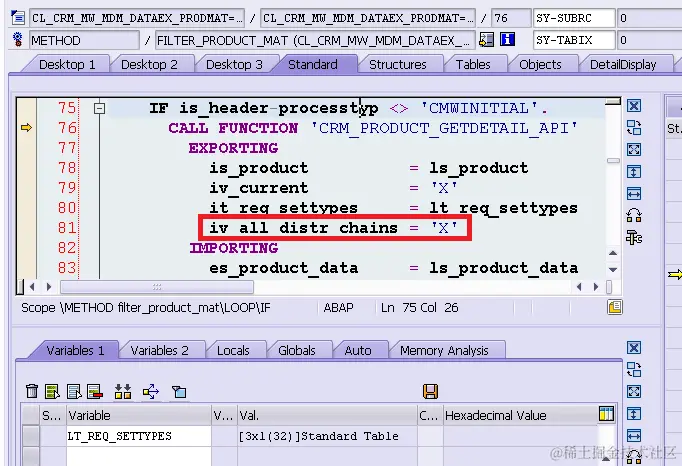The height and width of the screenshot is (466, 682).
Task: Click the FILTER_PRODUCT_MAT method name field
Action: 314,40
